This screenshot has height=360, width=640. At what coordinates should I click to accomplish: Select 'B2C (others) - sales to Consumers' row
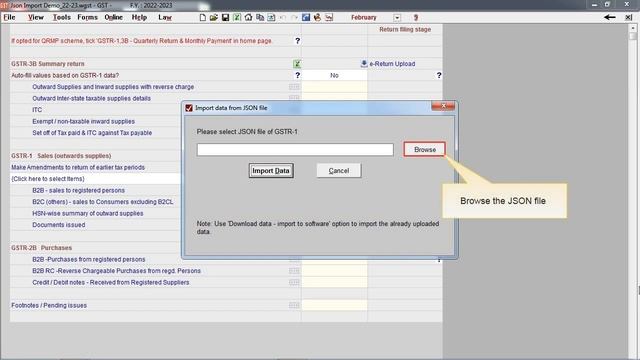coord(102,202)
